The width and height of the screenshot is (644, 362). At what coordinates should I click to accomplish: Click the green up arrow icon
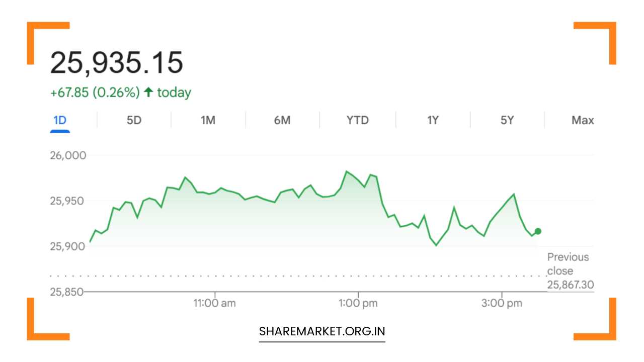(148, 92)
